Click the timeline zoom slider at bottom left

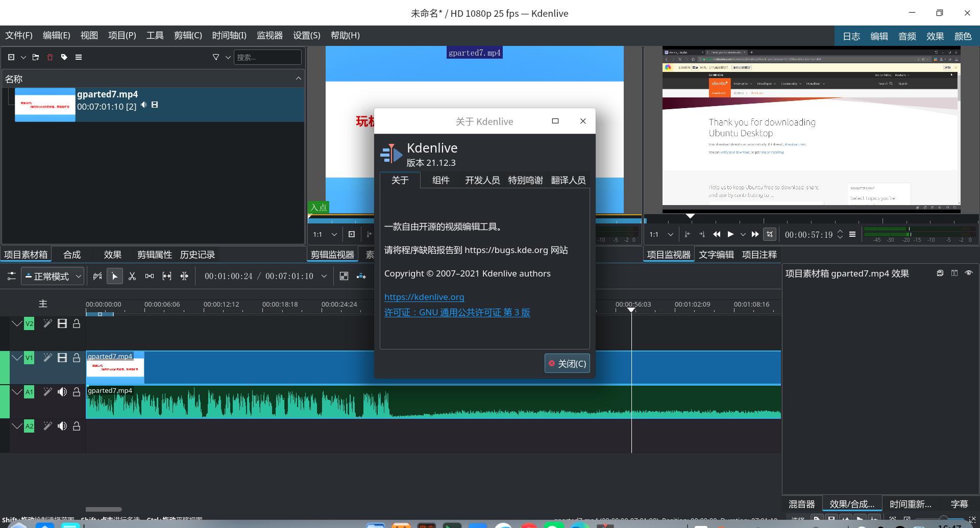pos(104,509)
